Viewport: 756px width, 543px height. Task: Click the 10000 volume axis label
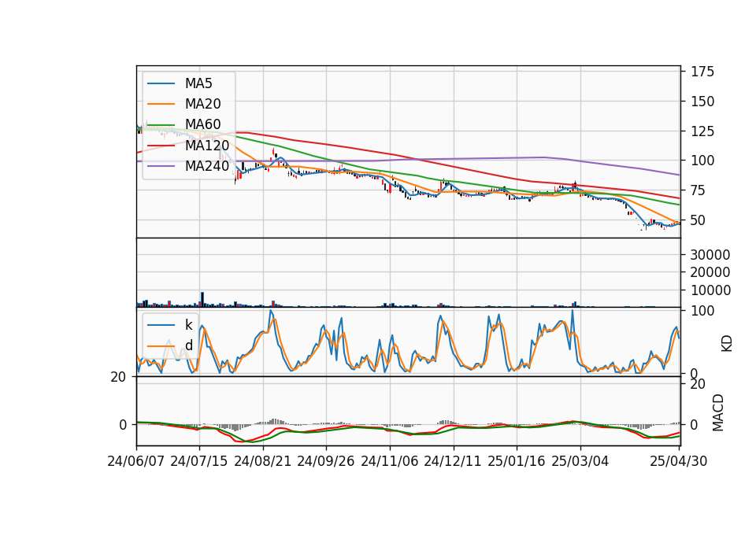point(710,290)
